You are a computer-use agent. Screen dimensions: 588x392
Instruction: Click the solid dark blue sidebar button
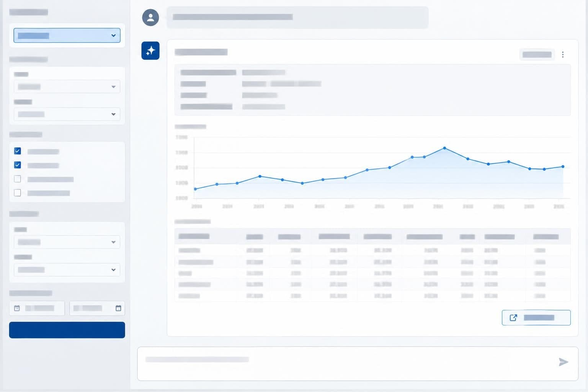click(67, 330)
